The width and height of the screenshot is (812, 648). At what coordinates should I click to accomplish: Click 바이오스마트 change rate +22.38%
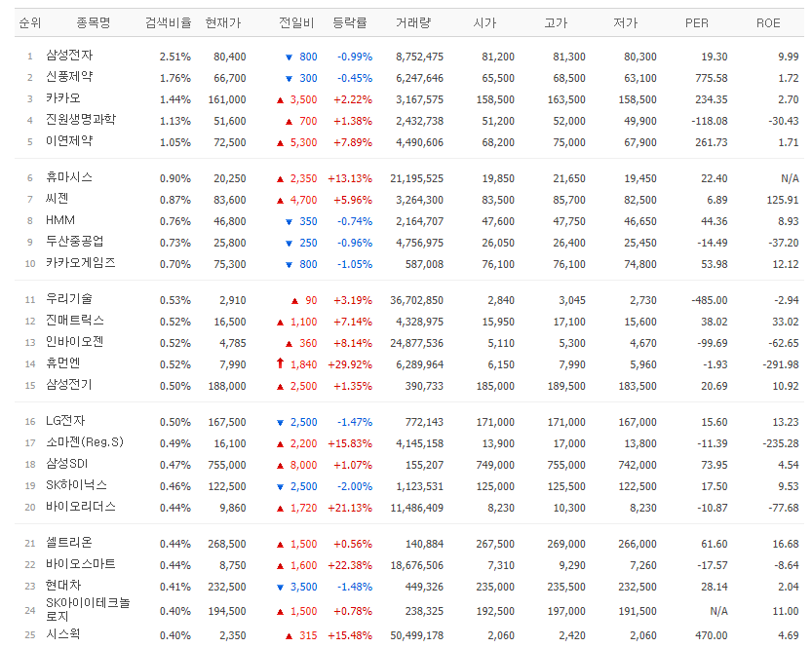(350, 566)
